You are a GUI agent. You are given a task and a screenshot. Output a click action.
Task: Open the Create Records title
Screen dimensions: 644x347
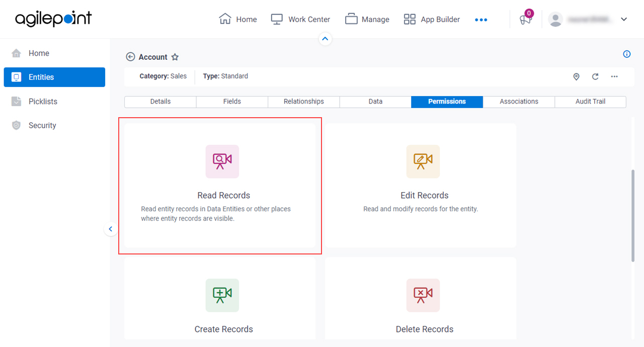[224, 329]
